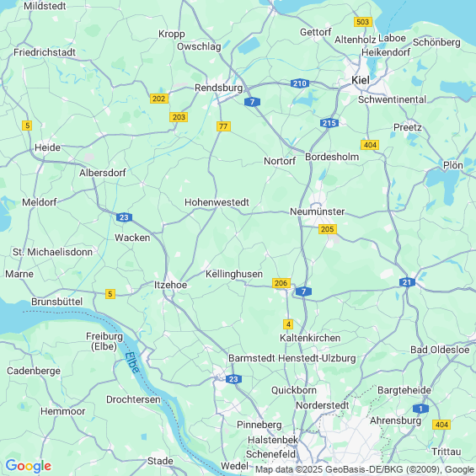Viewport: 476px width, 476px height.
Task: Click the Itzehoe town label
Action: 171,285
